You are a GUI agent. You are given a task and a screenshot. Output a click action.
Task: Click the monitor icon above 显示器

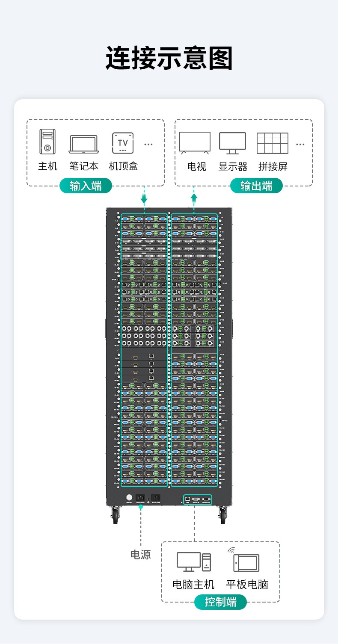point(233,143)
